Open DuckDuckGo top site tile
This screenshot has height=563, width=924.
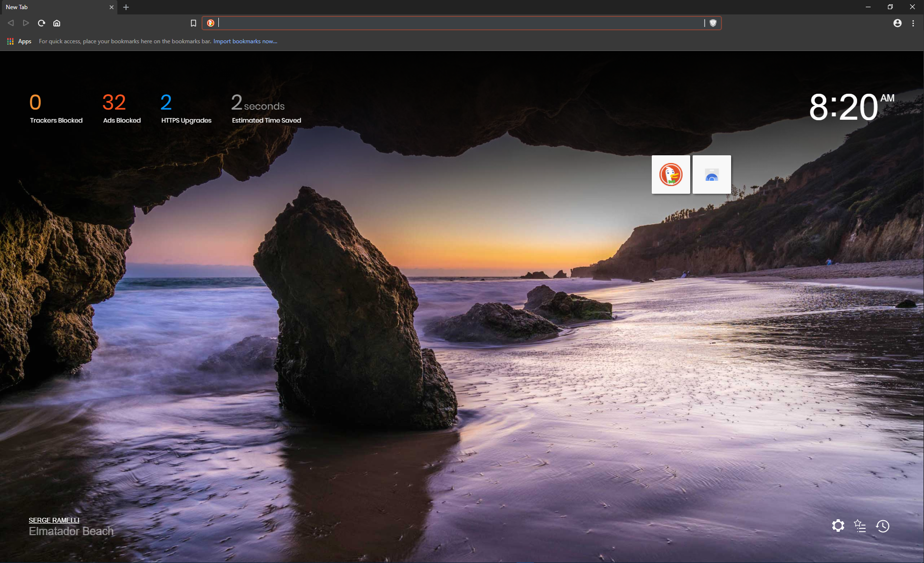tap(671, 175)
